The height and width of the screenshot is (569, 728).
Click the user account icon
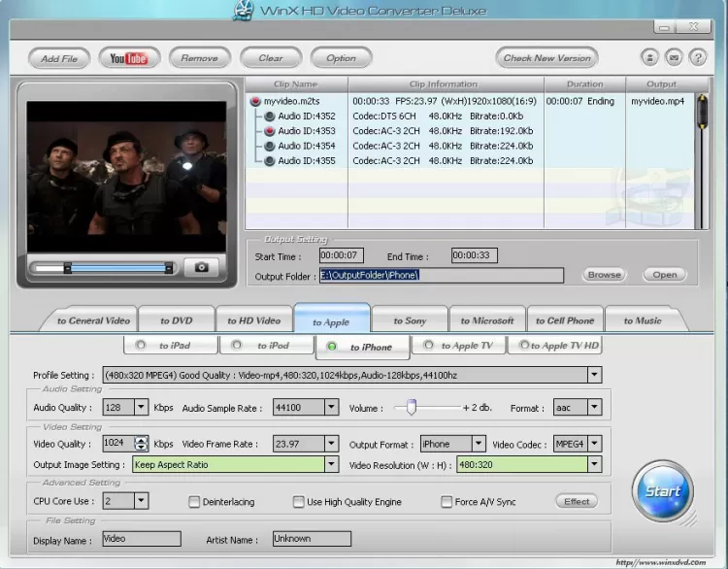click(x=650, y=58)
